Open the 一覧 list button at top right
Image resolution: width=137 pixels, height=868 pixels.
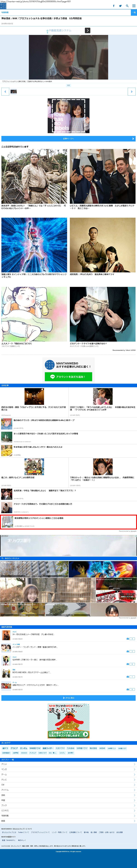(134, 13)
